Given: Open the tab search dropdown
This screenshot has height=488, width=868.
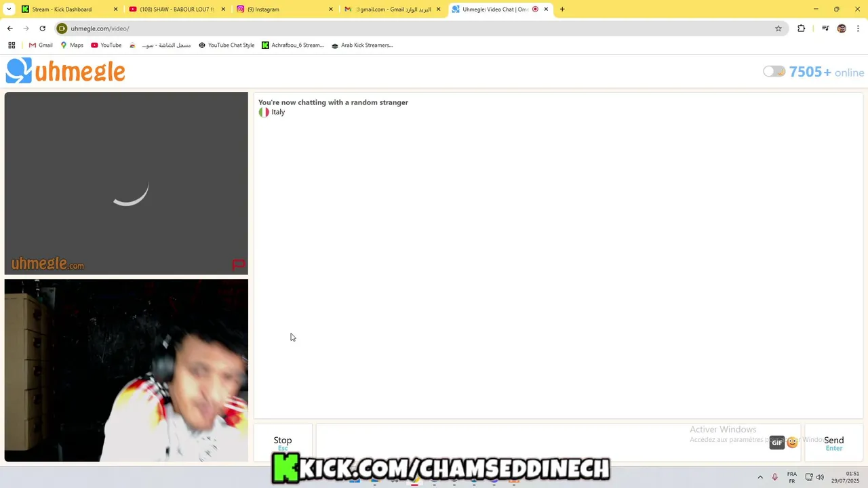Looking at the screenshot, I should [9, 9].
